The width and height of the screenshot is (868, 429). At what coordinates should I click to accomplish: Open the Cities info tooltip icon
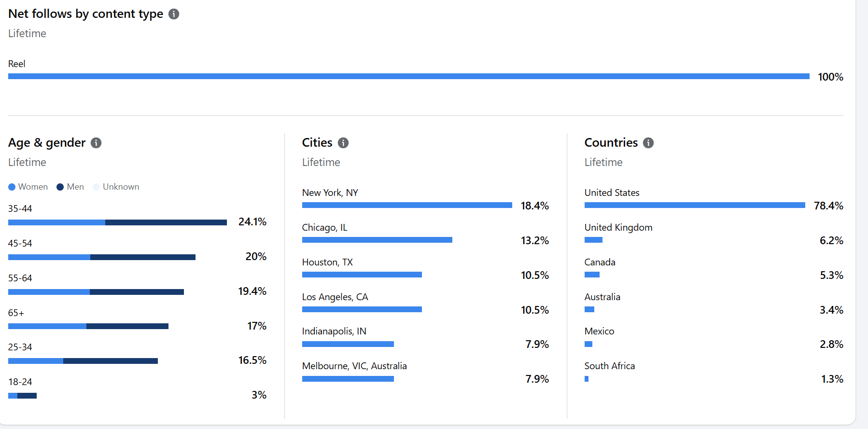pos(343,143)
